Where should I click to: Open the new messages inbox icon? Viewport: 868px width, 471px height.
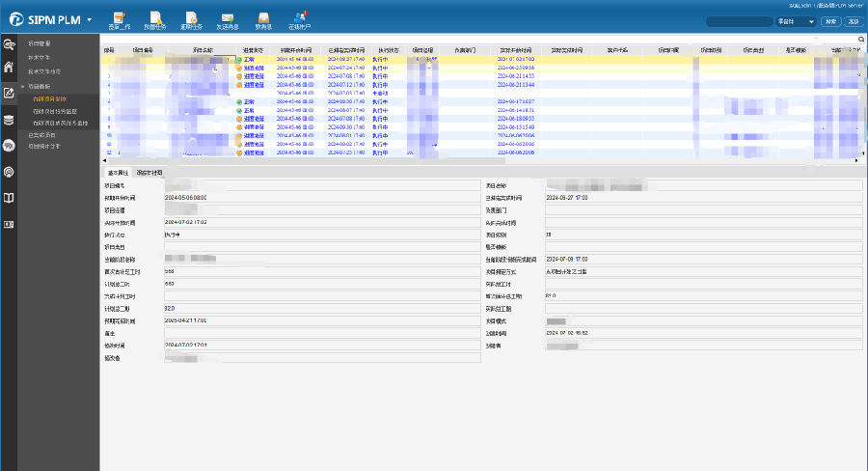click(x=263, y=19)
